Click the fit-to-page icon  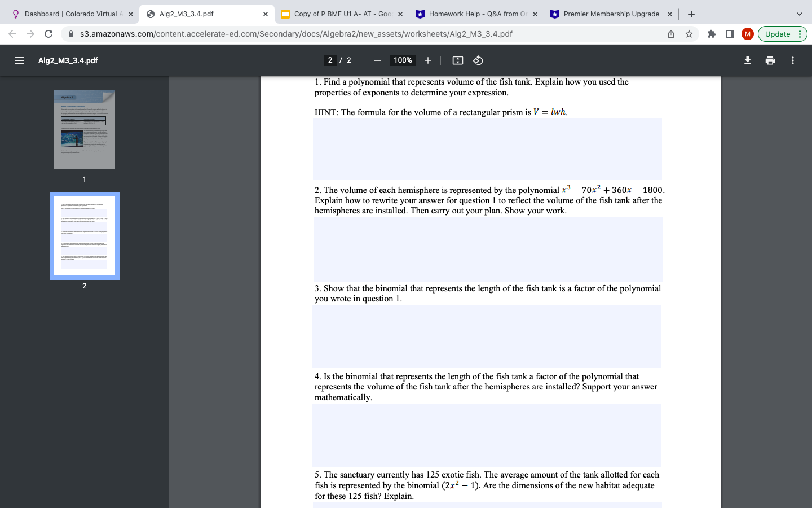(x=457, y=60)
